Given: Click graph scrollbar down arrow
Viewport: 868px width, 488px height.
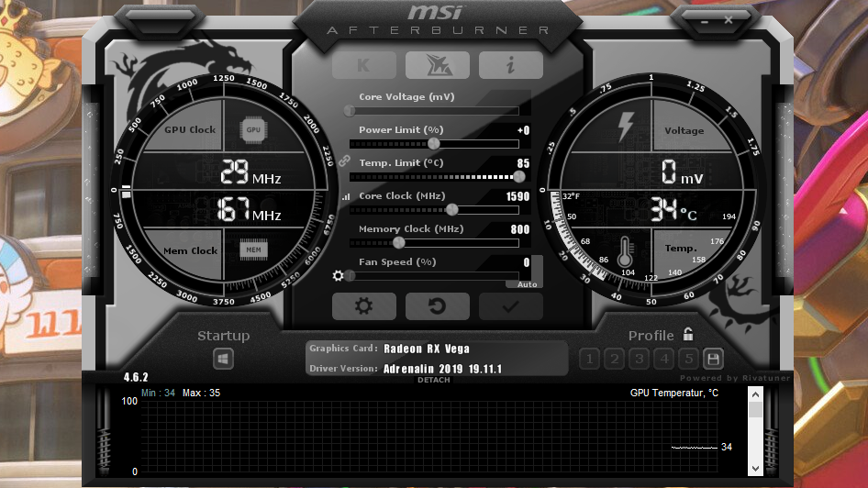Looking at the screenshot, I should tap(756, 469).
